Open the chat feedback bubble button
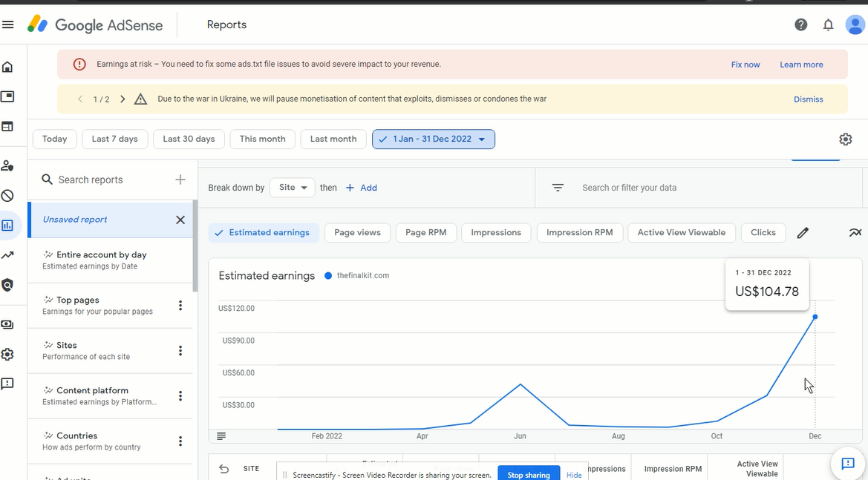The width and height of the screenshot is (868, 480). pyautogui.click(x=848, y=464)
